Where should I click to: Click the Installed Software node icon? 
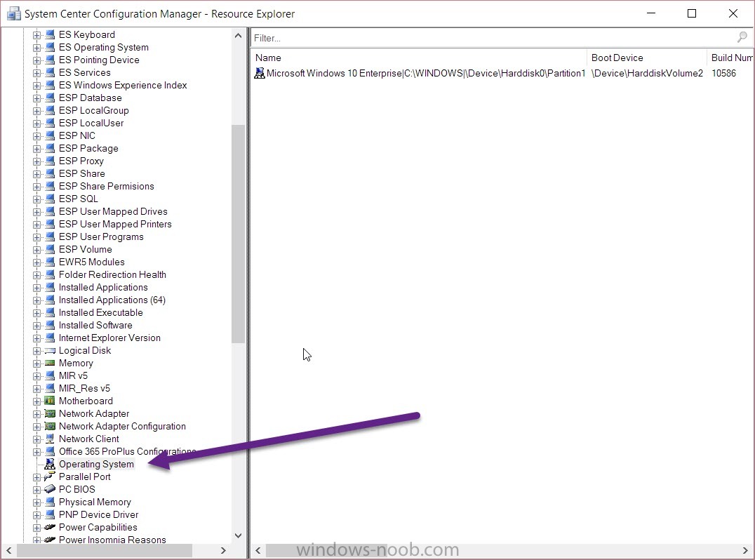pos(50,325)
